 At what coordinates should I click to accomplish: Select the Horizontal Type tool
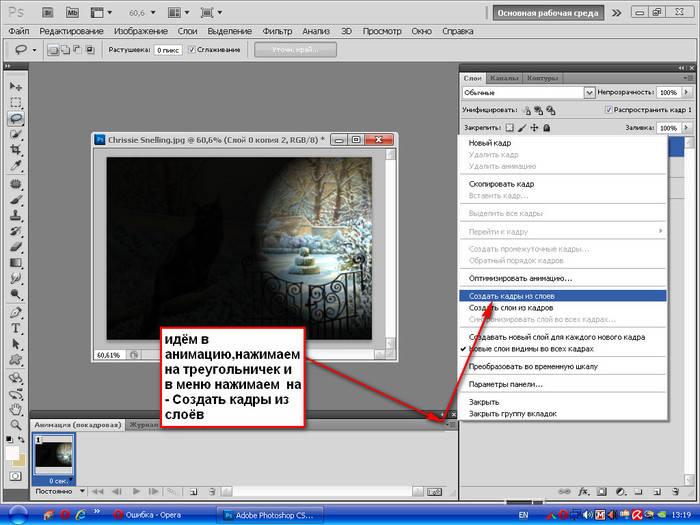tap(16, 328)
